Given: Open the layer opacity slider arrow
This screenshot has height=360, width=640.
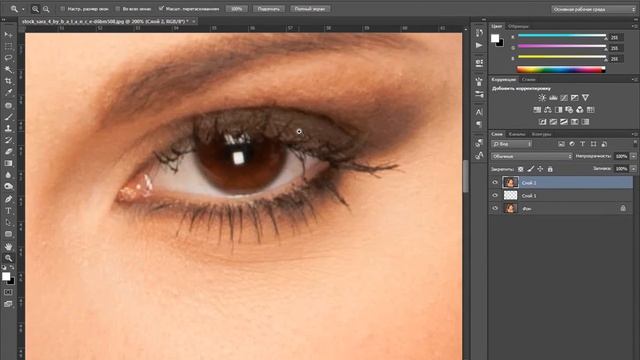Looking at the screenshot, I should (x=633, y=156).
